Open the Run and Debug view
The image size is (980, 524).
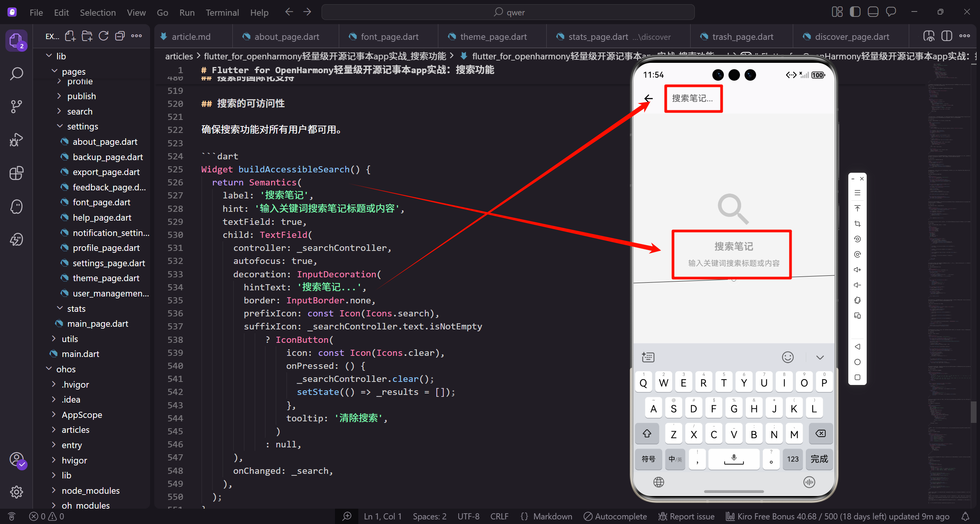pyautogui.click(x=16, y=140)
